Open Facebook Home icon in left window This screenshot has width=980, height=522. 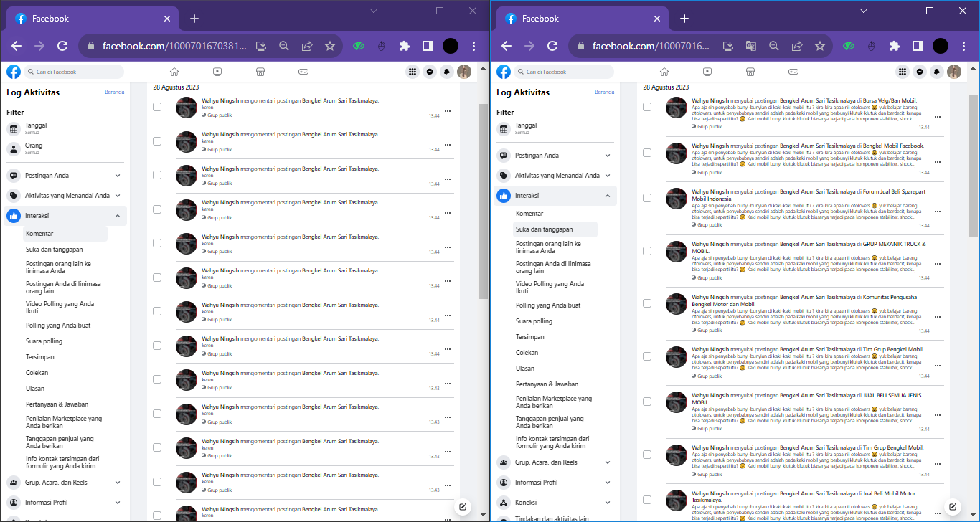(174, 72)
